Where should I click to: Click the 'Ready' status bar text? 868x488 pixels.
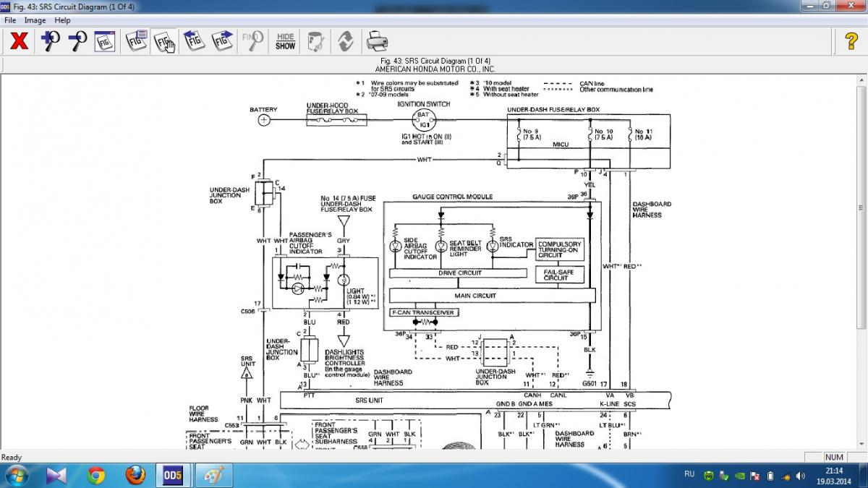[12, 457]
